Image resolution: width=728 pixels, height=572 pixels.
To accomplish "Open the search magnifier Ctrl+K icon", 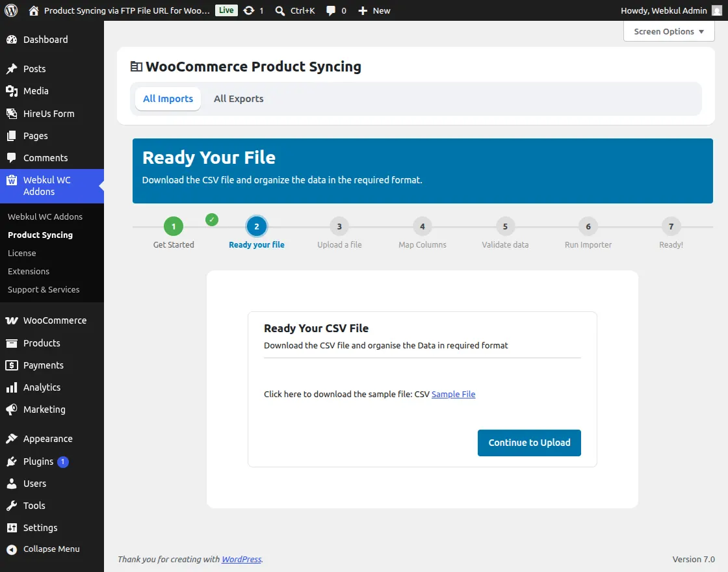I will [280, 10].
